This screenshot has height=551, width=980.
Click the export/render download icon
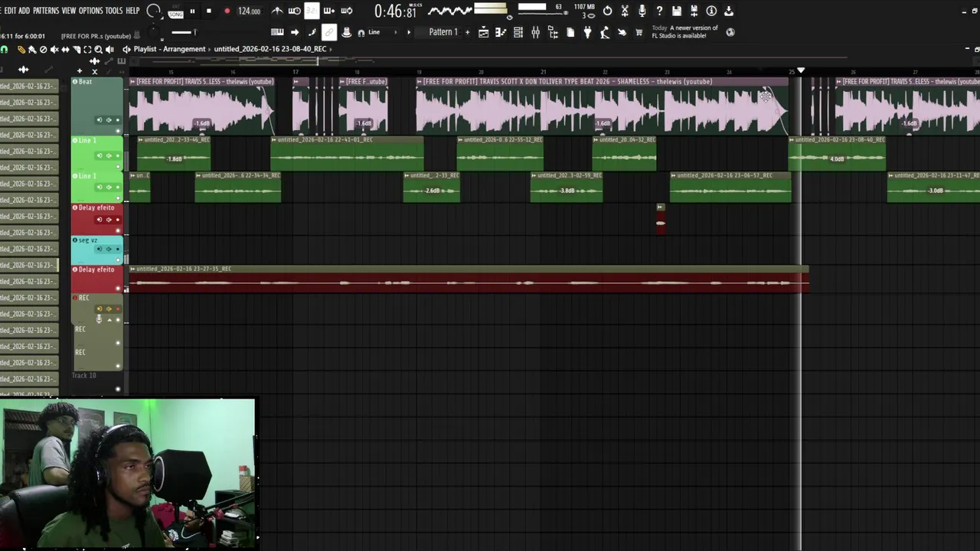click(729, 11)
